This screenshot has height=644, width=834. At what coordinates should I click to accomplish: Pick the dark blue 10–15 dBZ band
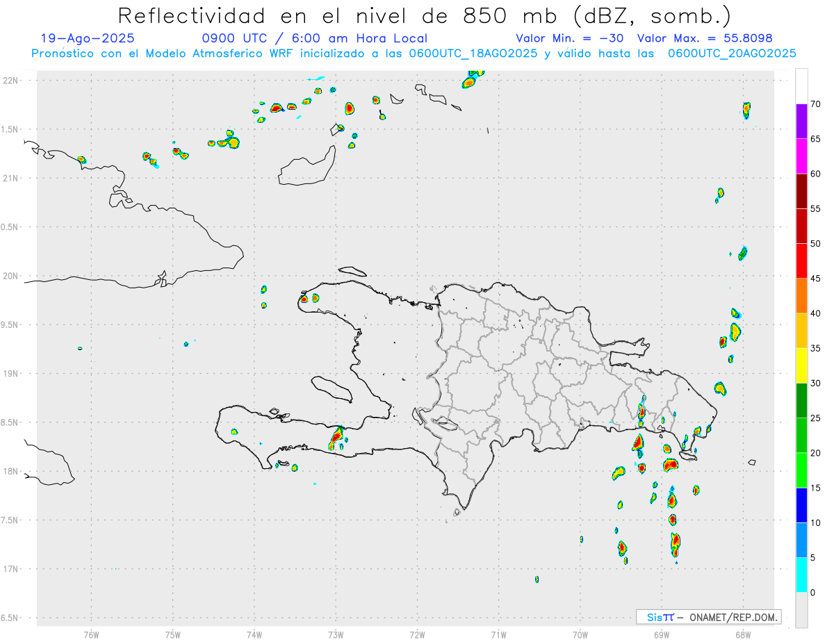coord(801,505)
